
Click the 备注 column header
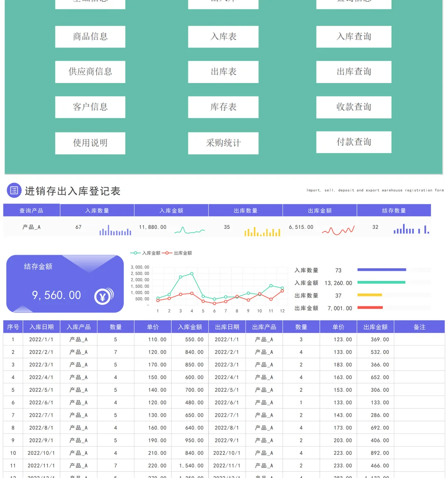pyautogui.click(x=419, y=327)
